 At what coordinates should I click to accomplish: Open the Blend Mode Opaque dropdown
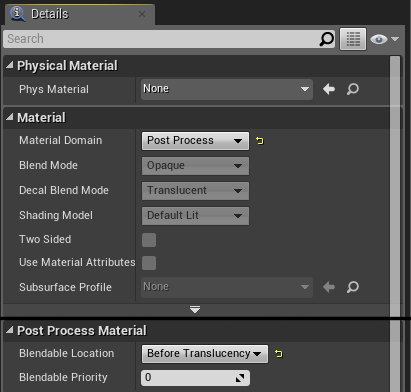[195, 166]
